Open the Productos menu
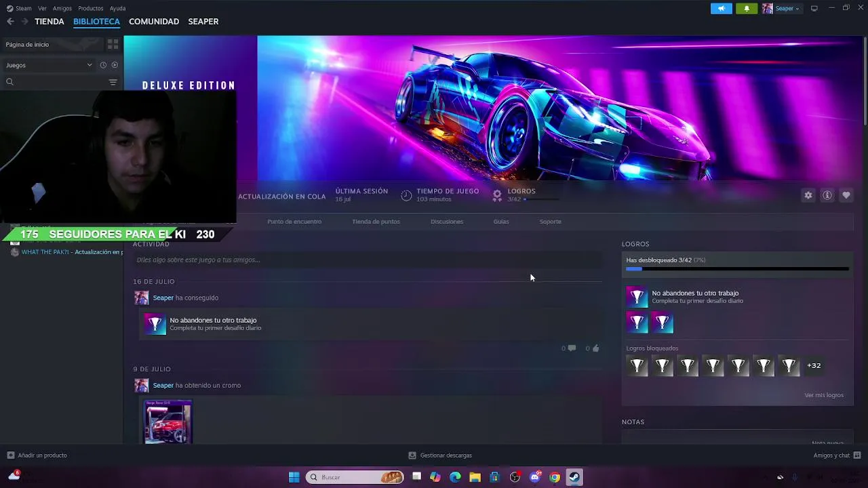The image size is (868, 488). pos(91,8)
